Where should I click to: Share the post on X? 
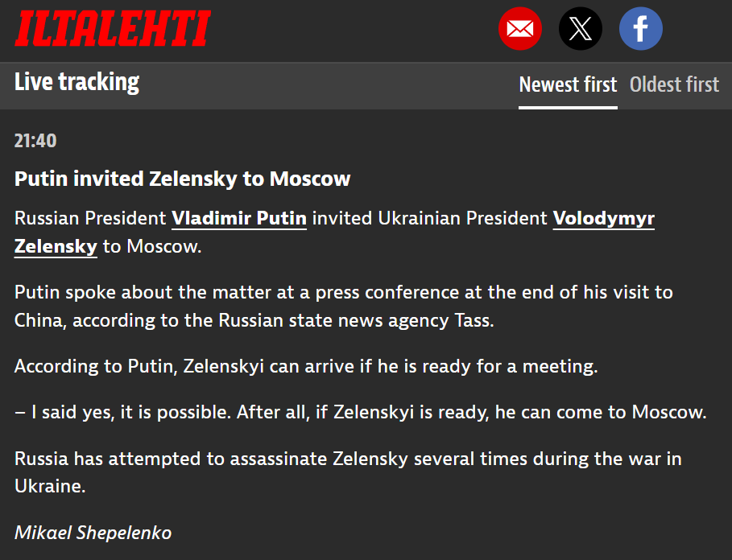pos(581,28)
